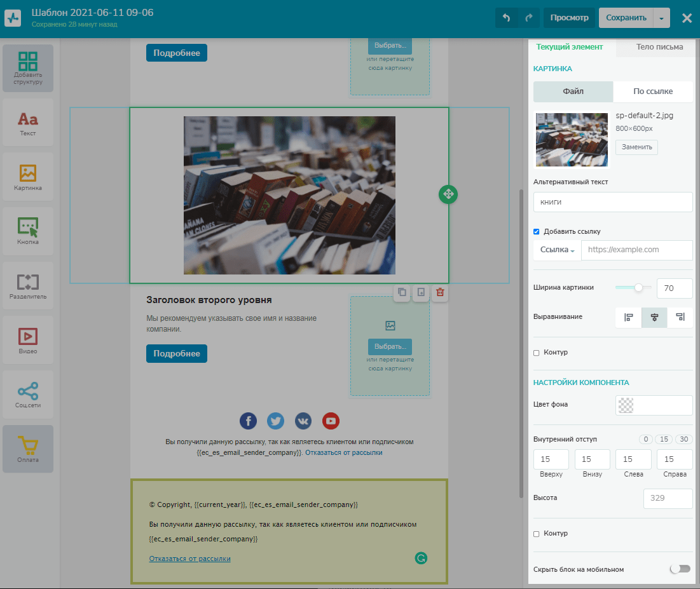Screen dimensions: 700x589
Task: Align image to the right
Action: (680, 317)
